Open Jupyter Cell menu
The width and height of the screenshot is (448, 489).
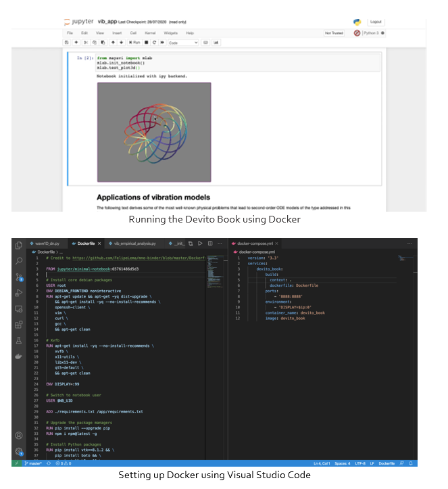(133, 33)
